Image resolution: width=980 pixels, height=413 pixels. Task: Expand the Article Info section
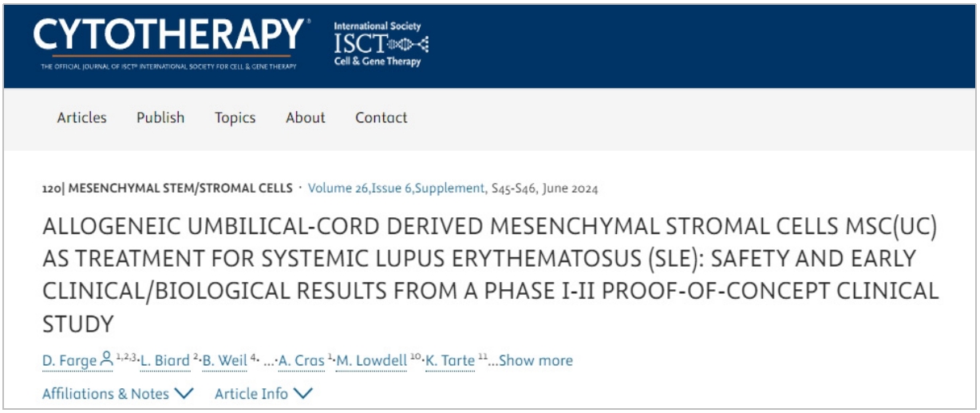coord(263,393)
